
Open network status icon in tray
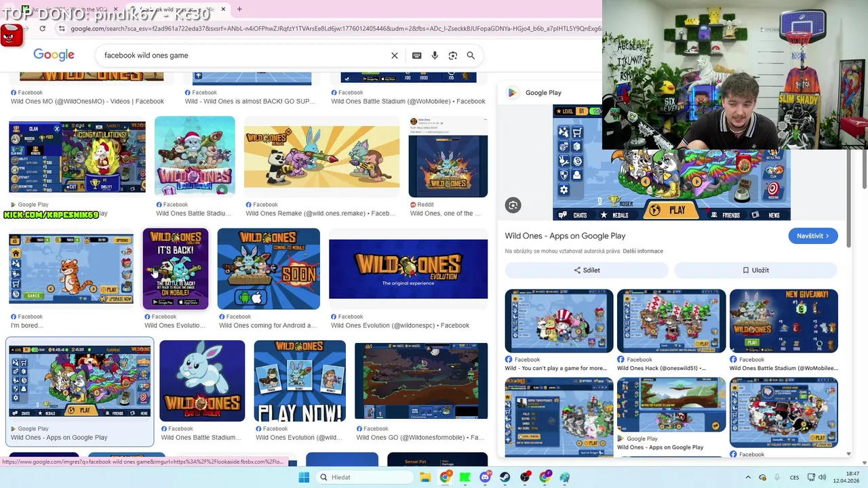(811, 477)
